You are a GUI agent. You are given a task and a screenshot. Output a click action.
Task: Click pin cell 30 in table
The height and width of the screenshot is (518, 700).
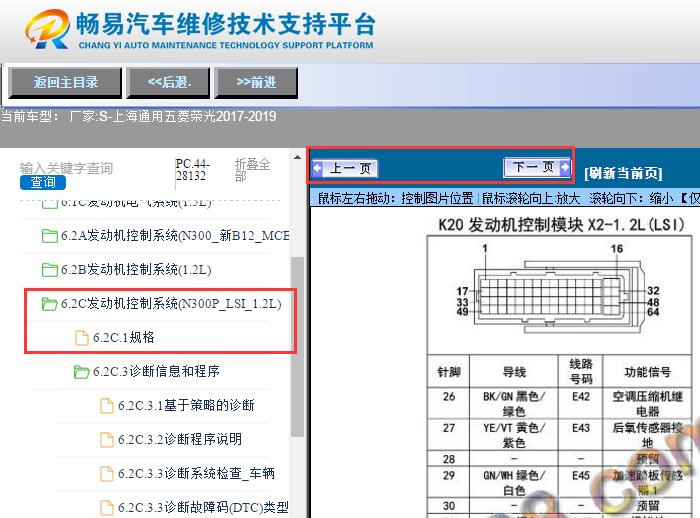[449, 506]
